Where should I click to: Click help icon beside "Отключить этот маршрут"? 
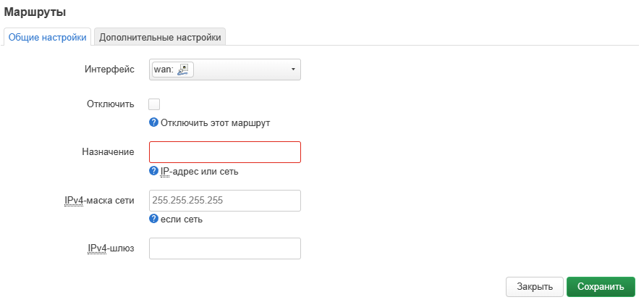tap(153, 122)
